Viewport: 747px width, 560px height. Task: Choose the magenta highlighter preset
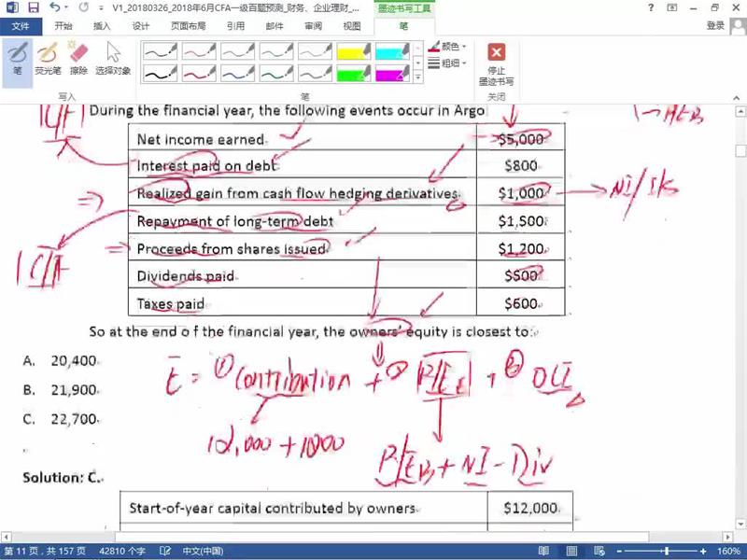pyautogui.click(x=392, y=73)
